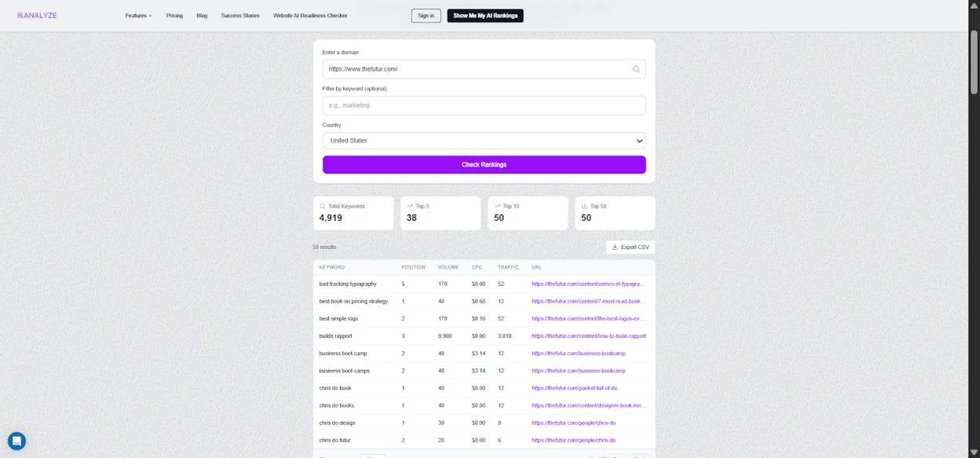Select the plural 'business boot camps' keyword
This screenshot has width=980, height=458.
pyautogui.click(x=344, y=370)
